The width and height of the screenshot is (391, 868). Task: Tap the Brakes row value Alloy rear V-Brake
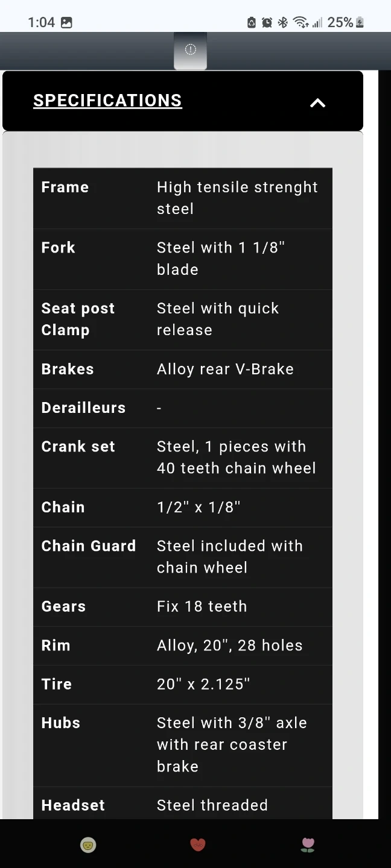[225, 370]
